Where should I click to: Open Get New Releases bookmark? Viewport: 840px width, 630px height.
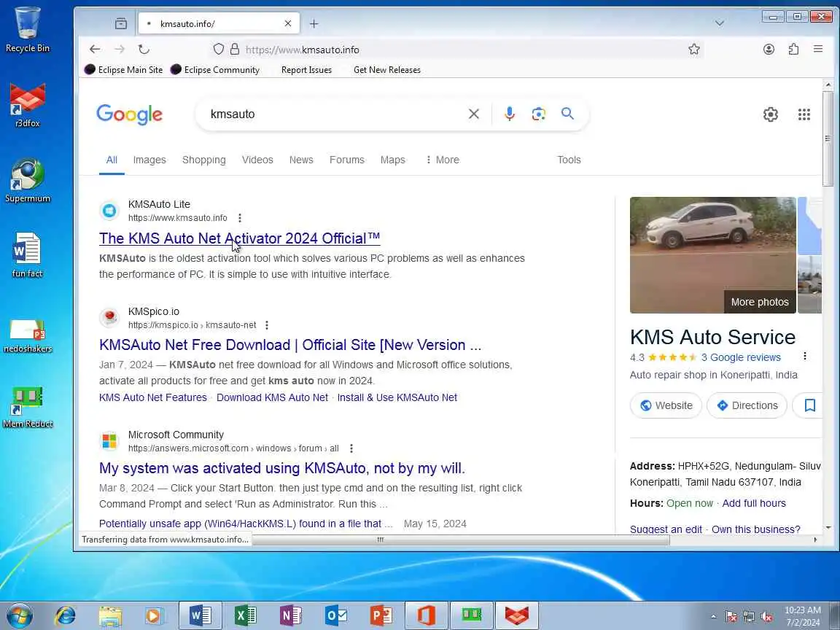[386, 70]
